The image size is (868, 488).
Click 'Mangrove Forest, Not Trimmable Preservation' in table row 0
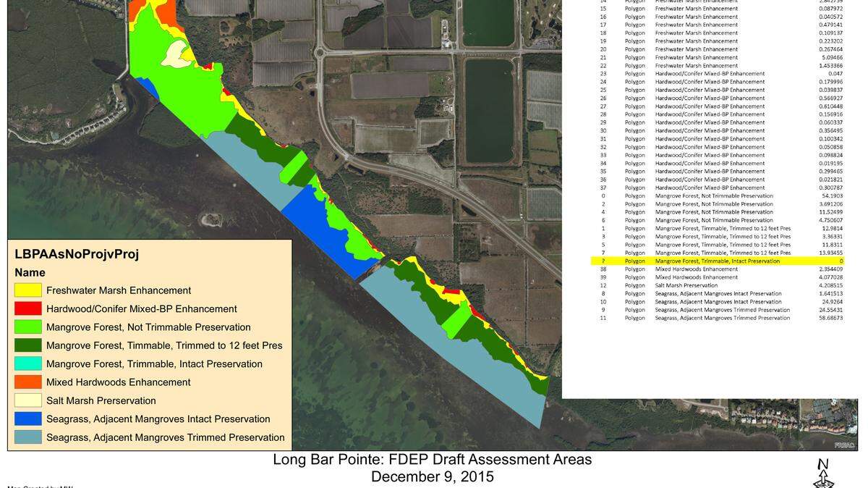click(x=714, y=195)
